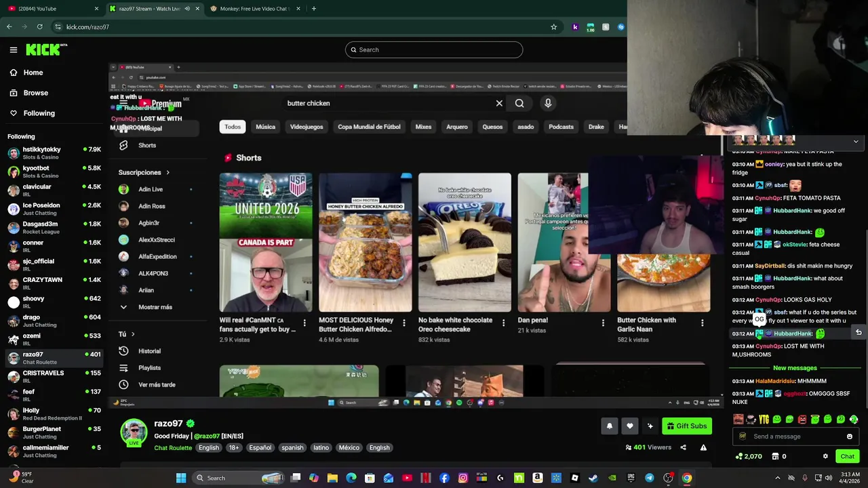Click the Shorts icon in YouTube sidebar
Screen dimensions: 868x488
point(123,145)
